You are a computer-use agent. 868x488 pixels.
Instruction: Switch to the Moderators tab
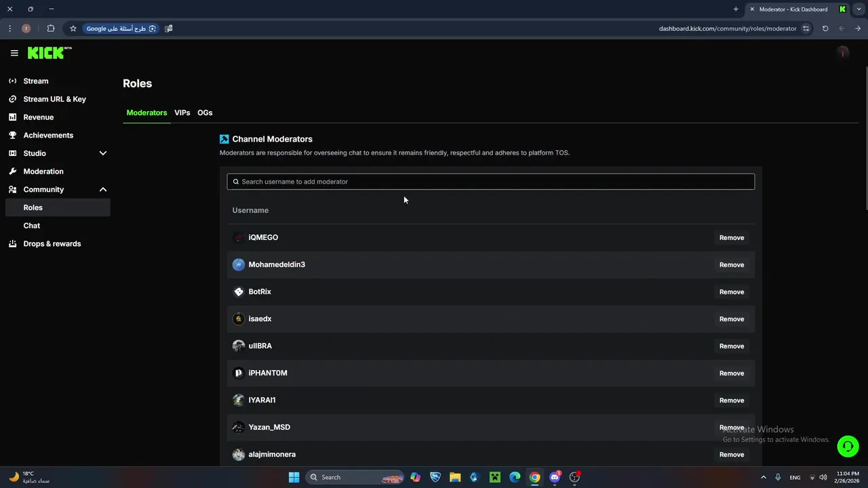tap(146, 113)
